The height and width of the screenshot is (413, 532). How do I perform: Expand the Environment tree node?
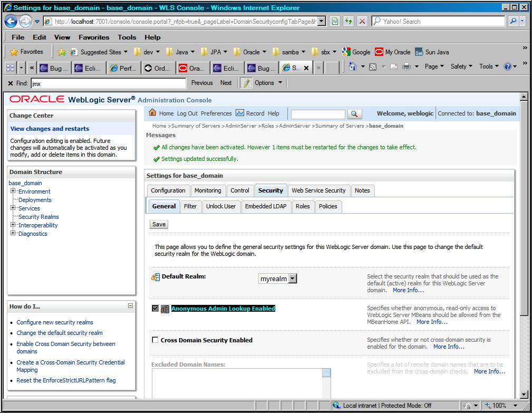pyautogui.click(x=13, y=191)
